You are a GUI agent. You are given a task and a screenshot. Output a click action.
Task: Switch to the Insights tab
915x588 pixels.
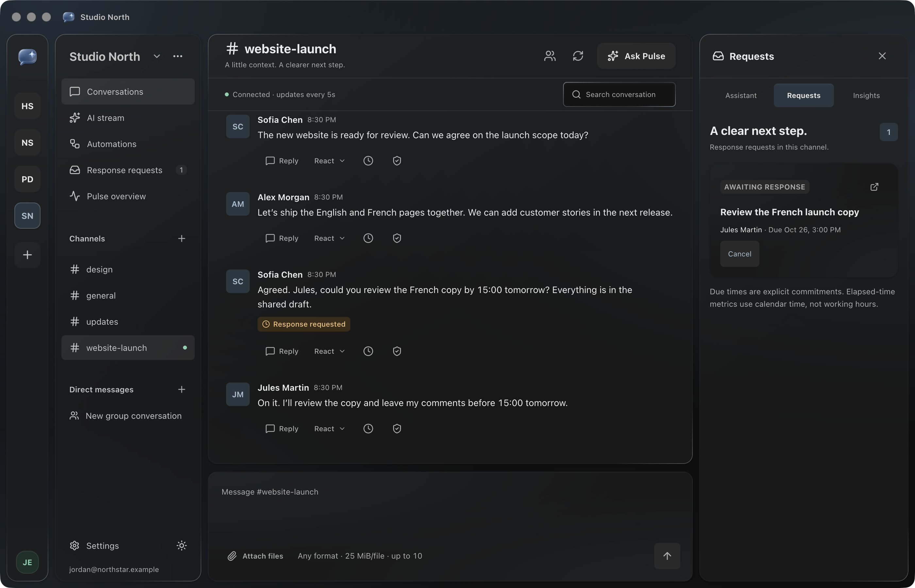[866, 95]
